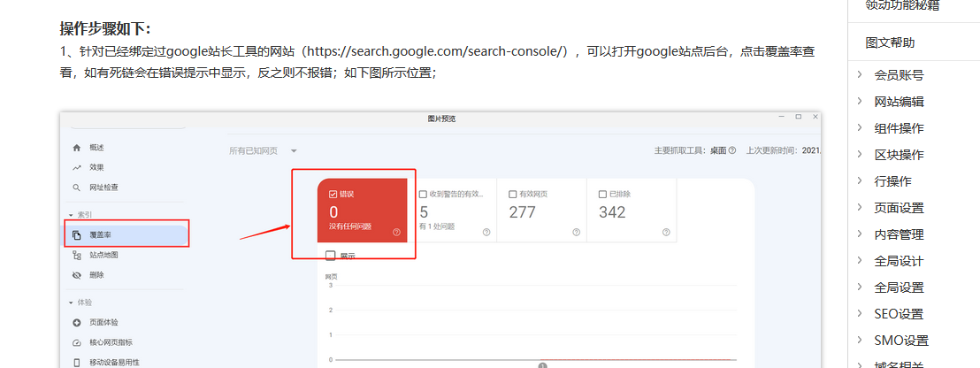The height and width of the screenshot is (368, 980).
Task: Click the help icon on the red 错误 card
Action: (396, 232)
